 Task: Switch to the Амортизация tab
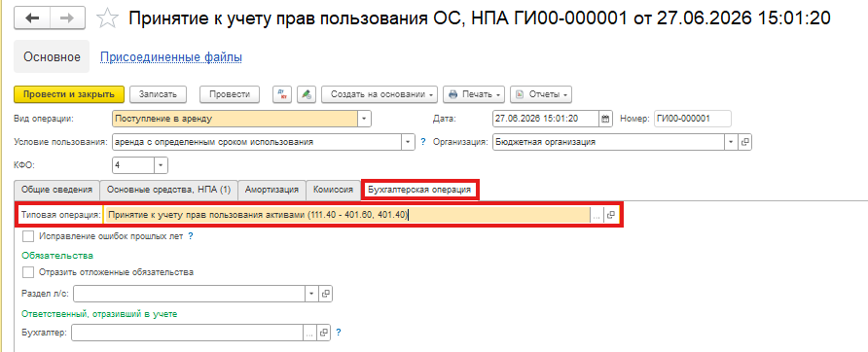pos(271,190)
